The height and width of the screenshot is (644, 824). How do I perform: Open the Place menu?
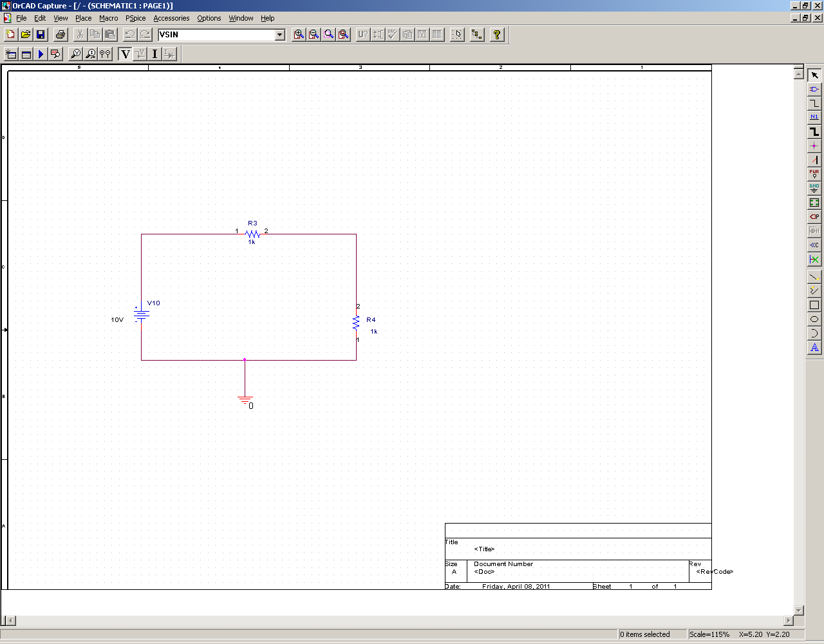coord(83,18)
